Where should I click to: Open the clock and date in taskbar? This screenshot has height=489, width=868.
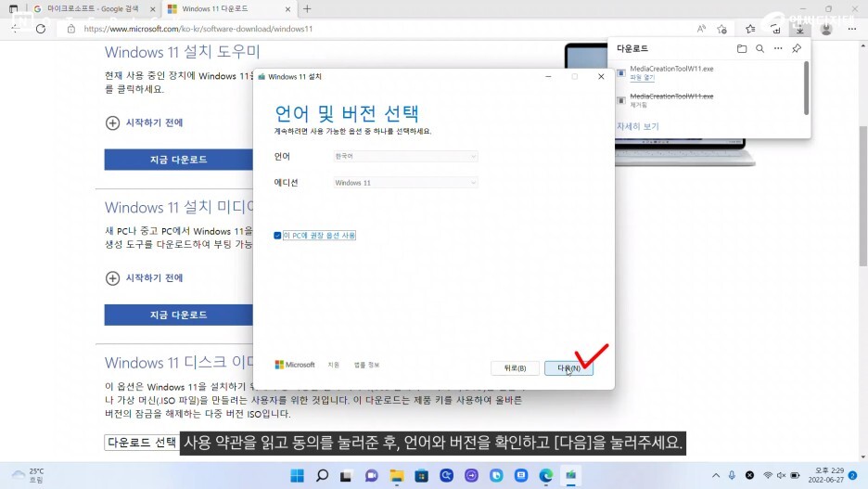click(826, 475)
